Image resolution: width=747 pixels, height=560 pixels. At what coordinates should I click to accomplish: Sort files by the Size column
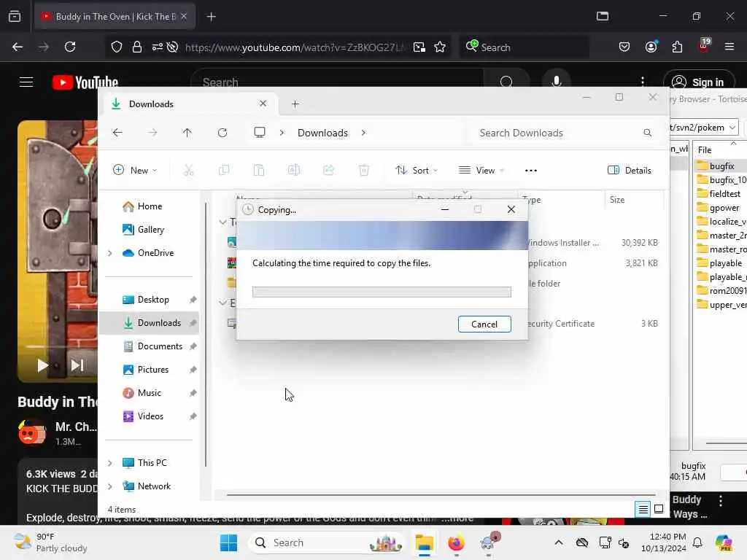point(634,200)
